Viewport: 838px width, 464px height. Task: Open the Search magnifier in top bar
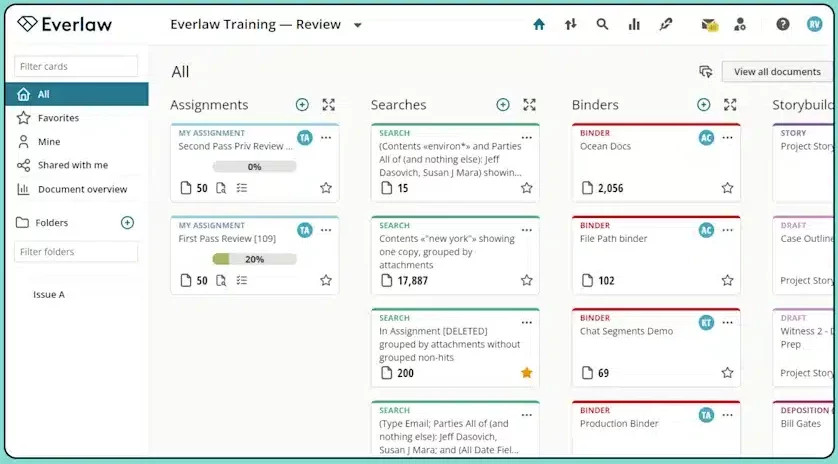coord(602,25)
